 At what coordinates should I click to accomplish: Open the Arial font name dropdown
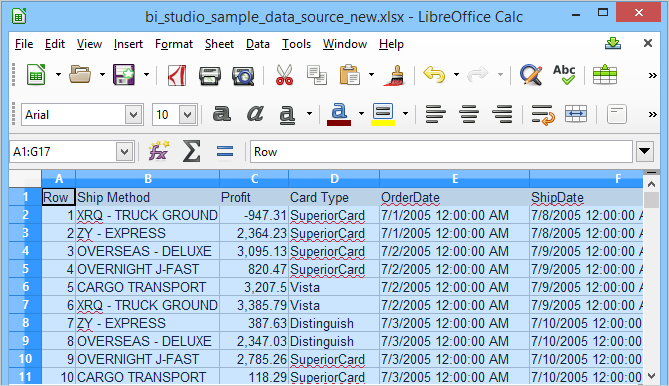(134, 115)
